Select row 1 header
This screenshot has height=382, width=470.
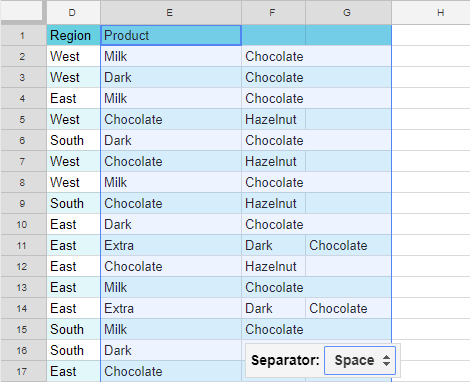pyautogui.click(x=23, y=35)
